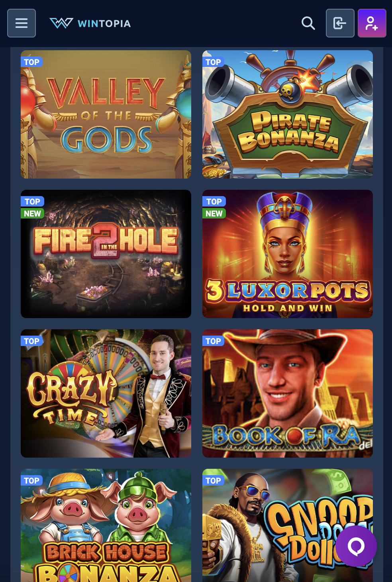392x582 pixels.
Task: Click the Wintopia logo
Action: [x=90, y=23]
